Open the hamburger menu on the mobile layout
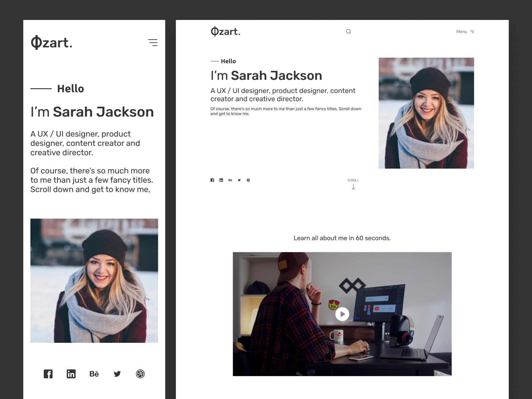532x399 pixels. coord(153,43)
